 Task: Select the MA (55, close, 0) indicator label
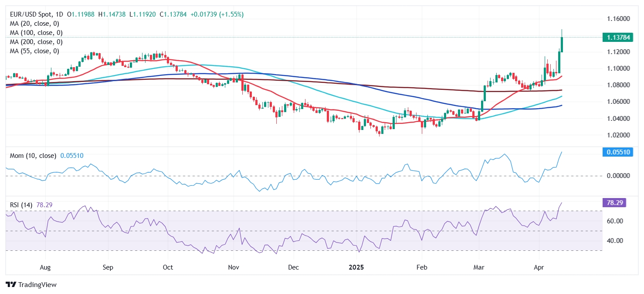34,51
